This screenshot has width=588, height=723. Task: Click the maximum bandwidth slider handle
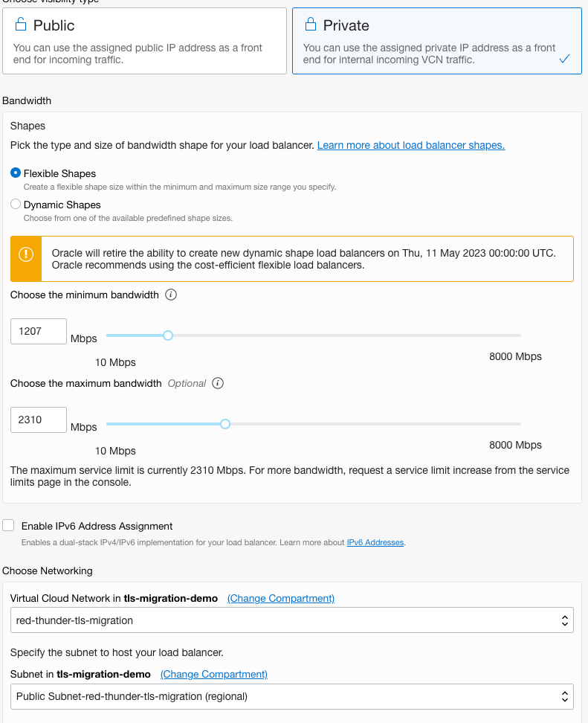(225, 424)
